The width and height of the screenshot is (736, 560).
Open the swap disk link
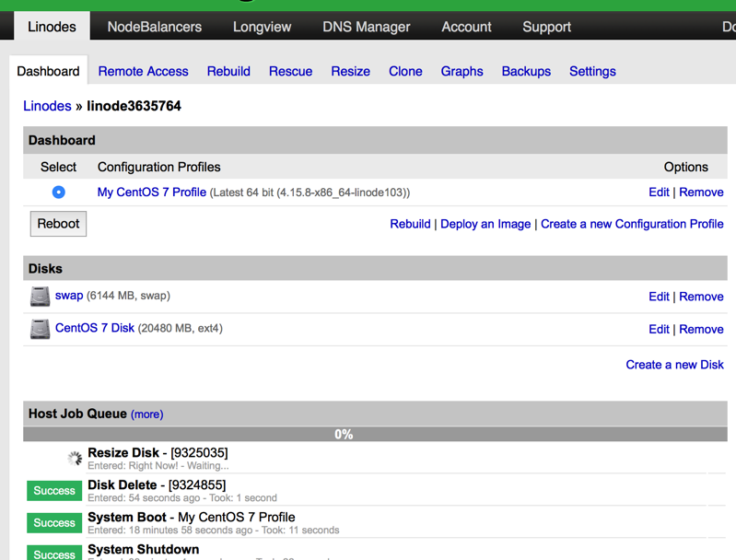tap(69, 296)
